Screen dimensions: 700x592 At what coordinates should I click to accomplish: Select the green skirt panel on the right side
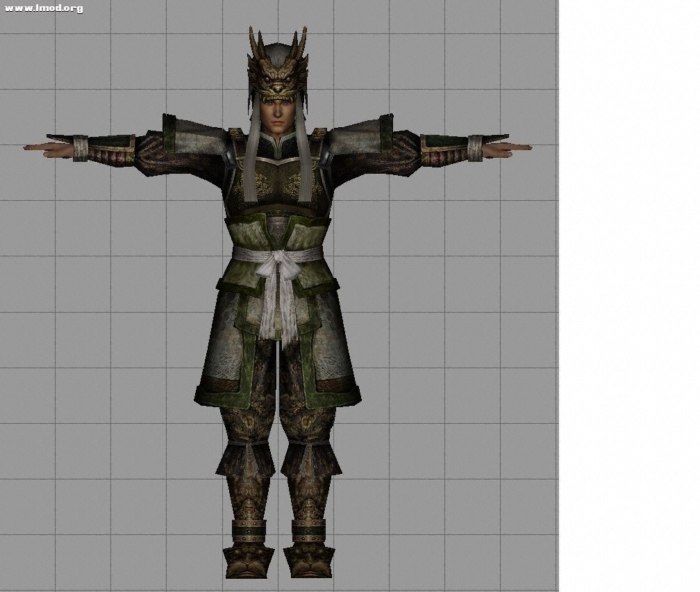pyautogui.click(x=333, y=354)
